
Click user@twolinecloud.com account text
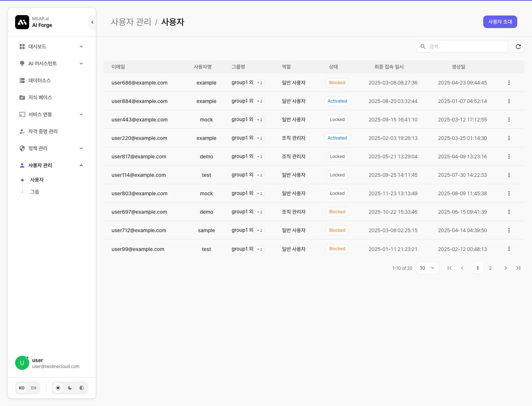[56, 367]
